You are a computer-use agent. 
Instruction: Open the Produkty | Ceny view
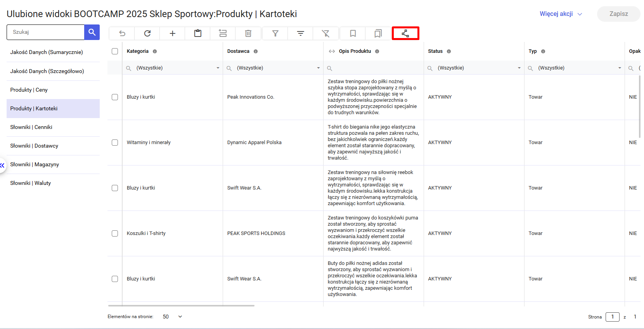[x=29, y=90]
